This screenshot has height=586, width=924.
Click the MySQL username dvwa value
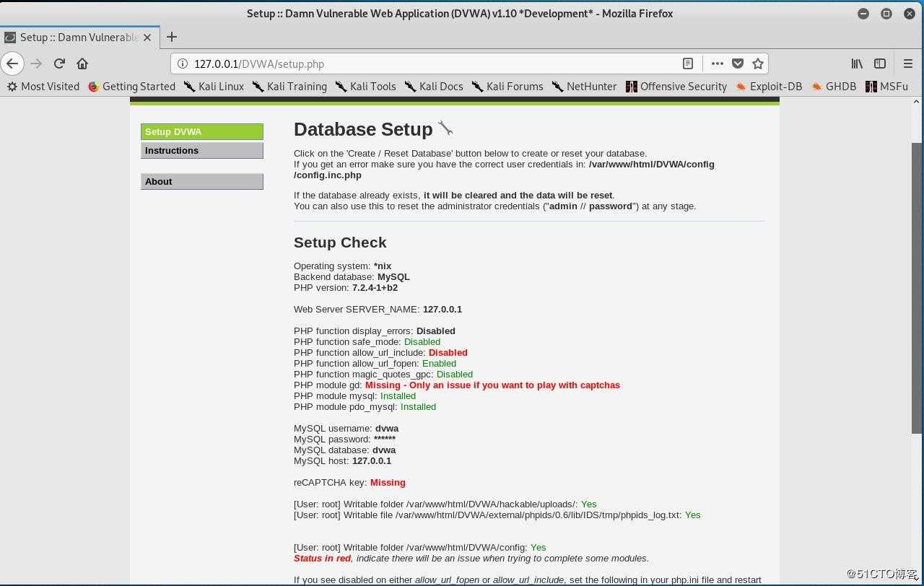(387, 428)
